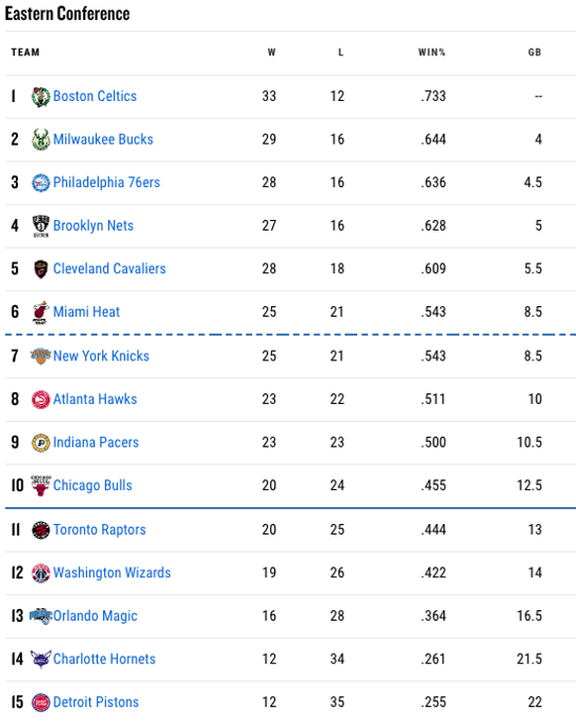The image size is (576, 728).
Task: Click the Eastern Conference heading
Action: click(x=67, y=14)
